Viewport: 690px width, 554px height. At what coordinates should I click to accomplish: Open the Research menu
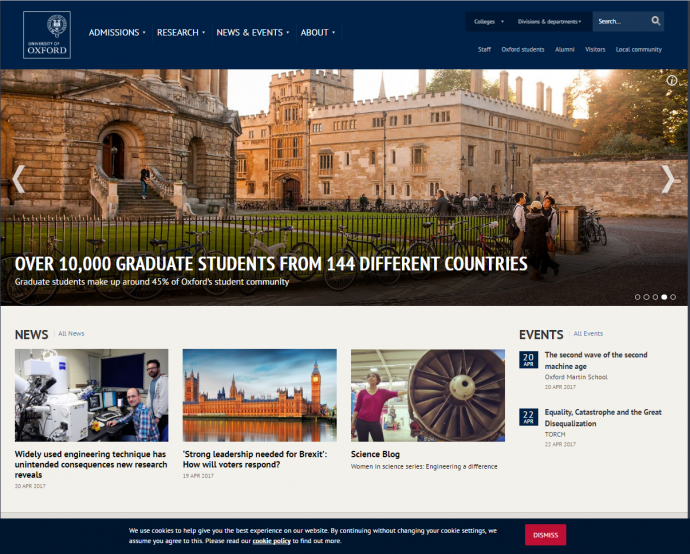[180, 32]
